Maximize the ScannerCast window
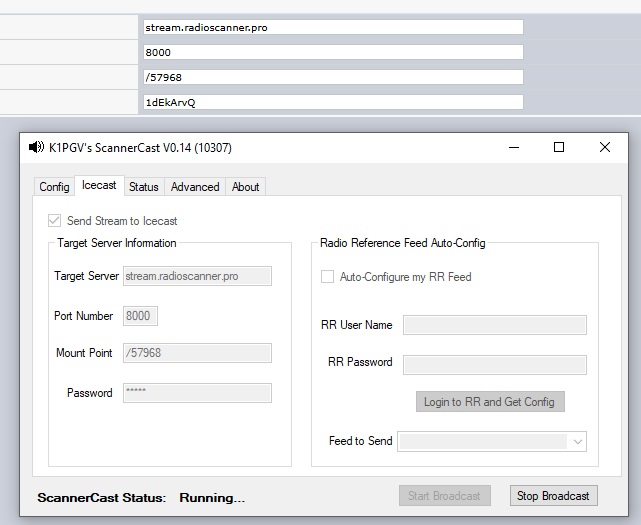 (559, 147)
